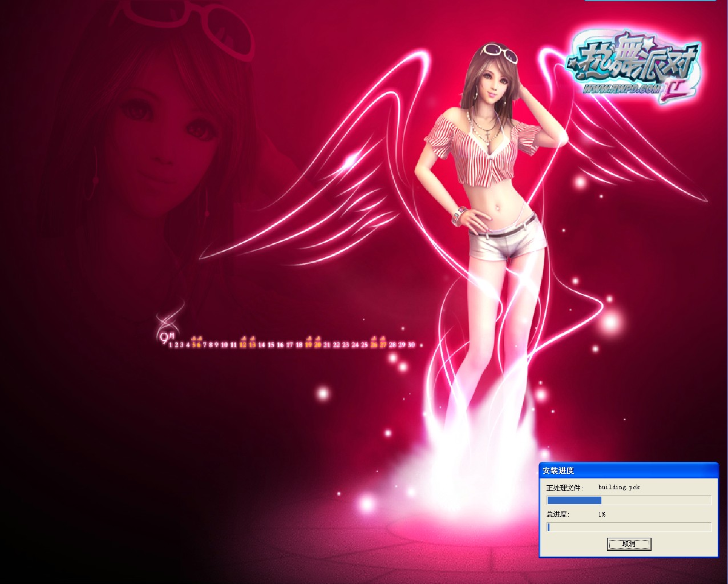Click the 正处理文件 label
The image size is (728, 584).
(565, 488)
